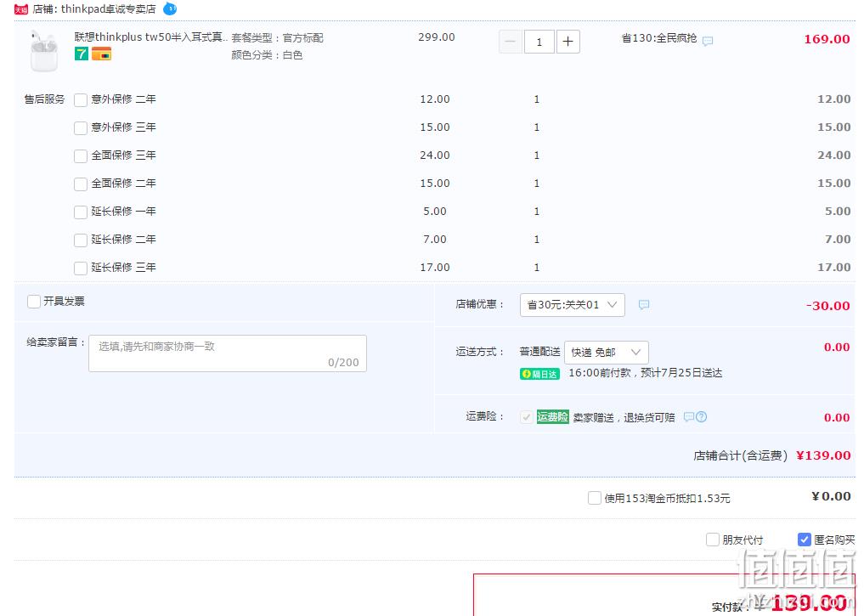Click the 省130:全民疯抢 promotion text
The image size is (864, 616).
(x=659, y=38)
